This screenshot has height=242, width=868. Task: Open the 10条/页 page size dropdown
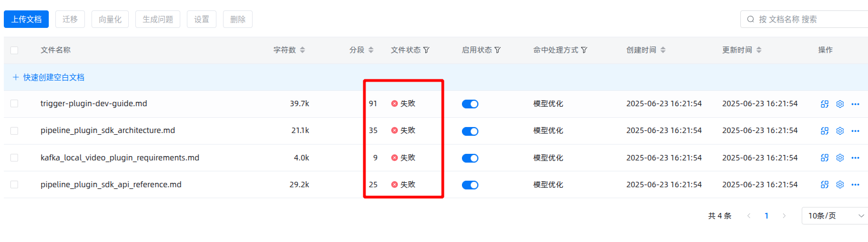(x=835, y=216)
